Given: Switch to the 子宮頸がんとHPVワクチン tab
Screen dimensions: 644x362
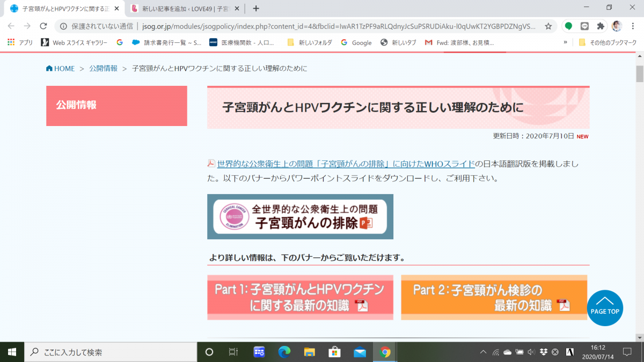Looking at the screenshot, I should [x=59, y=9].
